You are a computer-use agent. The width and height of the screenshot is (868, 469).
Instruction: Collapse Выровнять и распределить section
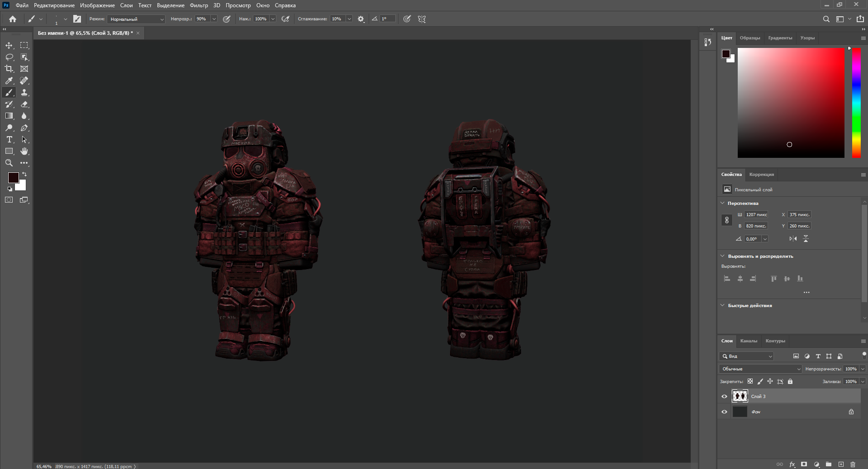point(722,256)
